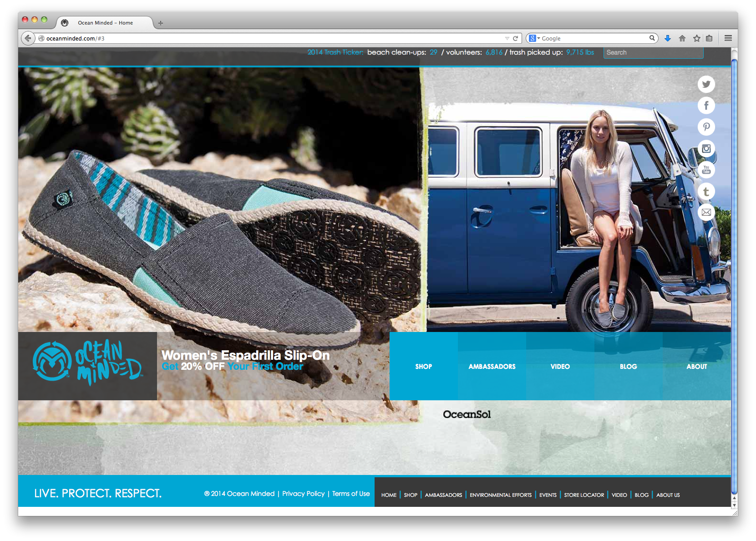Screen dimensions: 756x541
Task: Click the page vertical scrollbar thumb
Action: tap(734, 277)
